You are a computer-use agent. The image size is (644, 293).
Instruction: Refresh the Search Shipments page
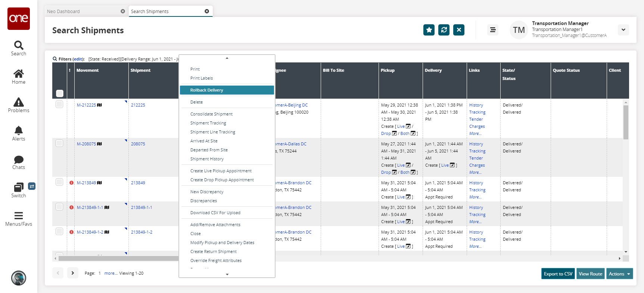coord(444,30)
